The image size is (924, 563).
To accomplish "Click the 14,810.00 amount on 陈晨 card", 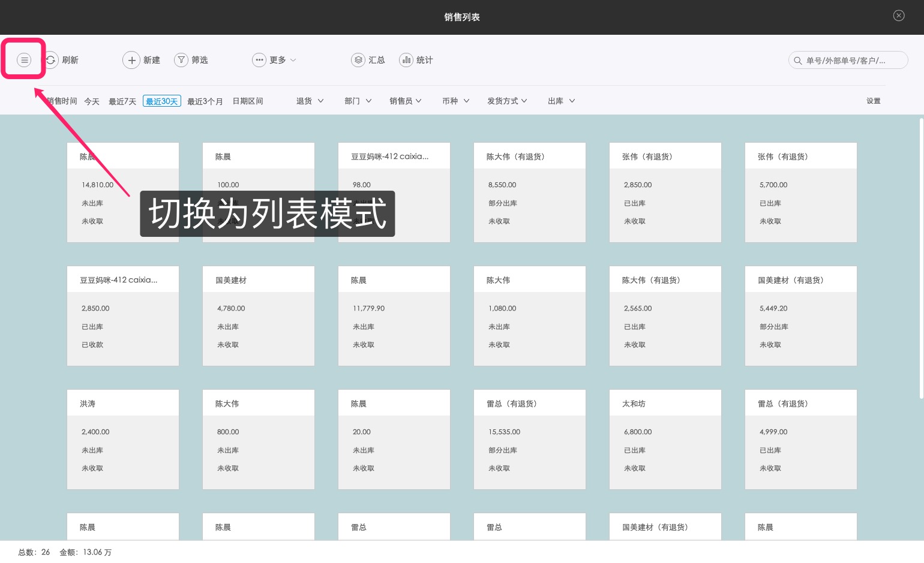I will point(97,185).
